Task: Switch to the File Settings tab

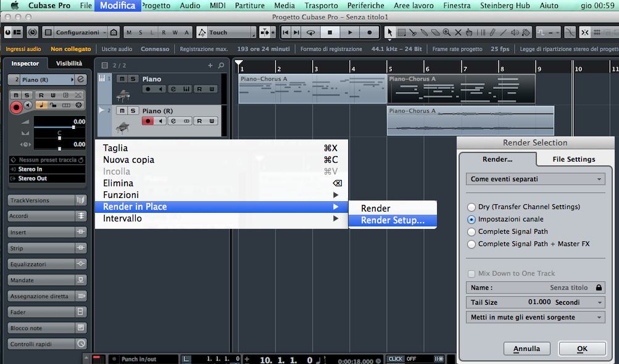Action: pyautogui.click(x=573, y=159)
